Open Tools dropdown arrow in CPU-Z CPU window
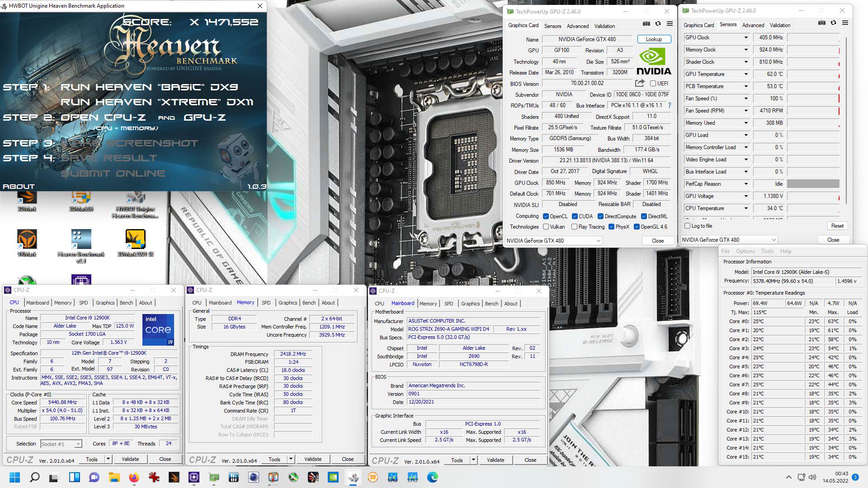Screen dimensions: 868x488 point(108,459)
